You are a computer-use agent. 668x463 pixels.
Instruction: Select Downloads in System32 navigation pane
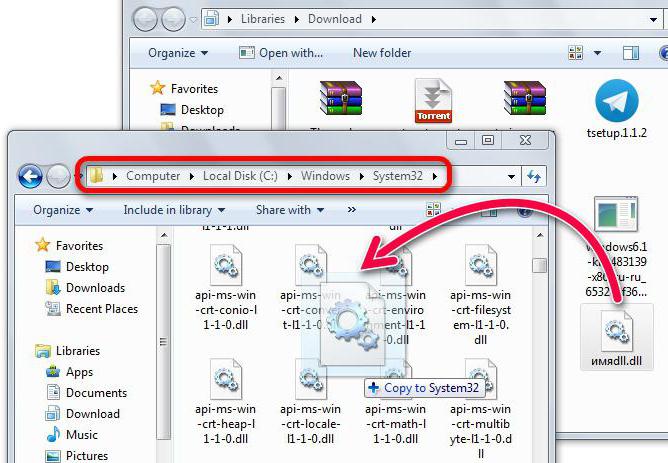tap(85, 288)
